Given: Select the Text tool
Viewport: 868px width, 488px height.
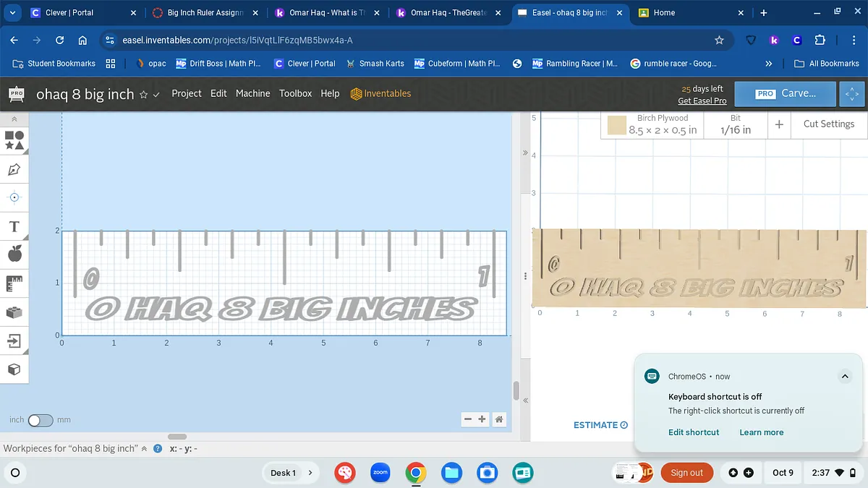Looking at the screenshot, I should click(14, 227).
